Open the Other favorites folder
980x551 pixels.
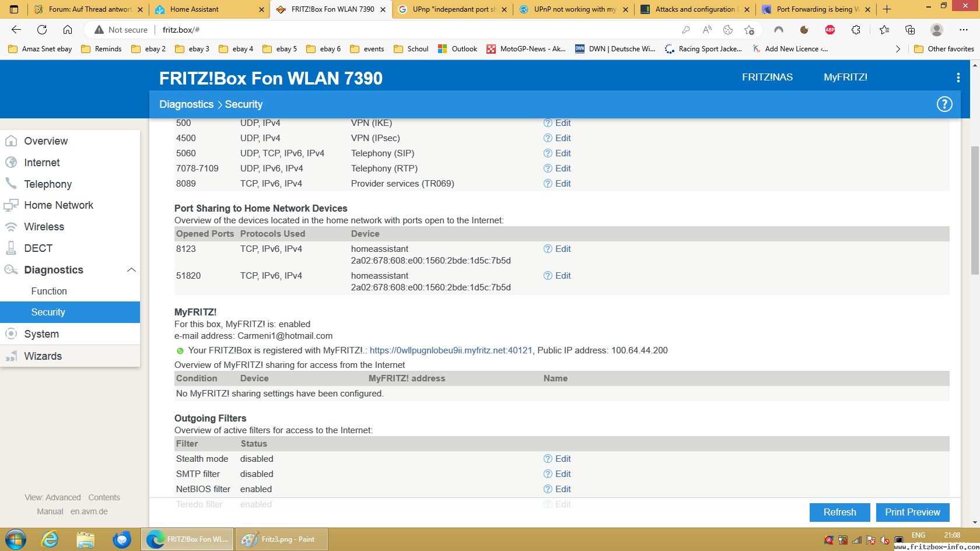(x=944, y=49)
